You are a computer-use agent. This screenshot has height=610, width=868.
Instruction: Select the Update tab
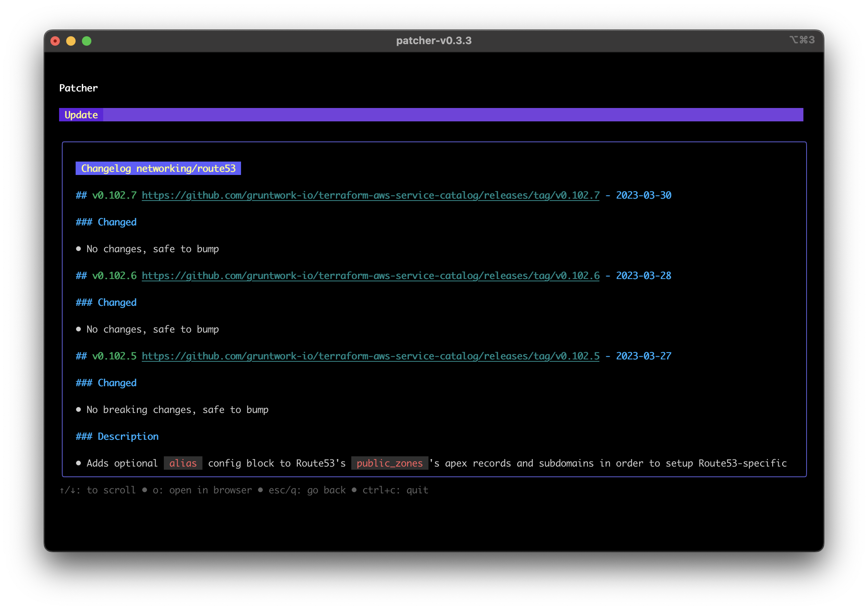point(81,115)
